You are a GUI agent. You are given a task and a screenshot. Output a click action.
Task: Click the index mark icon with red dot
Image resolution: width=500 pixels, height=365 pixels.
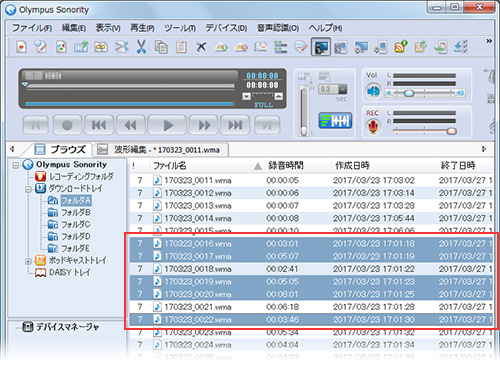pos(241,47)
